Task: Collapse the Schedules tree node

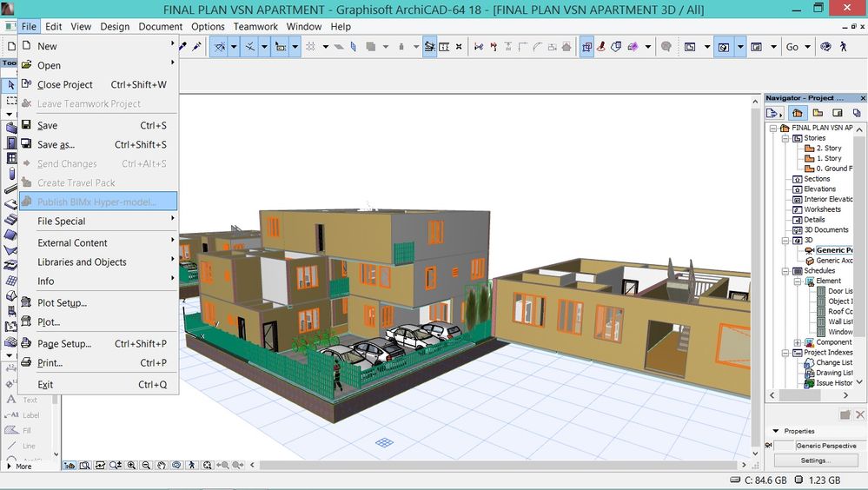Action: point(785,271)
